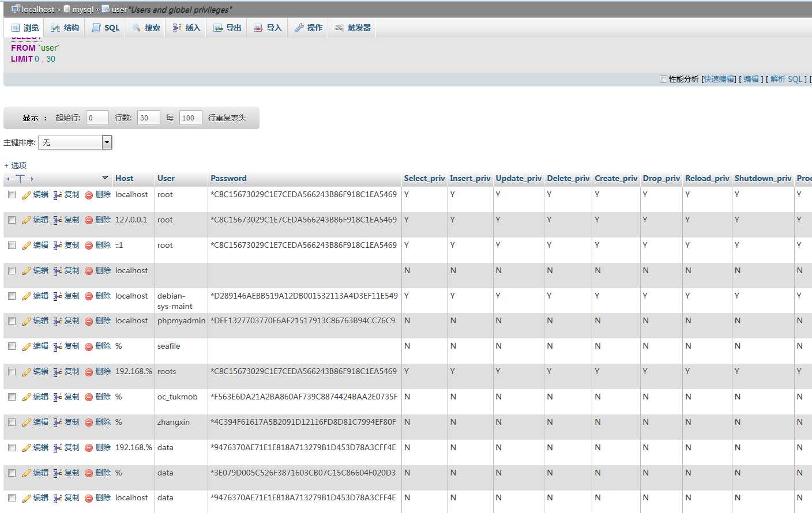Sort by the User column header
Viewport: 812px width, 513px height.
pos(166,179)
